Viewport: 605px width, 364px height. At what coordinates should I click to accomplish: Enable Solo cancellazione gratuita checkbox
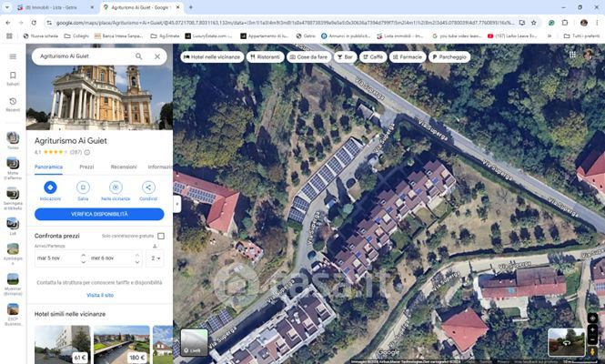161,236
